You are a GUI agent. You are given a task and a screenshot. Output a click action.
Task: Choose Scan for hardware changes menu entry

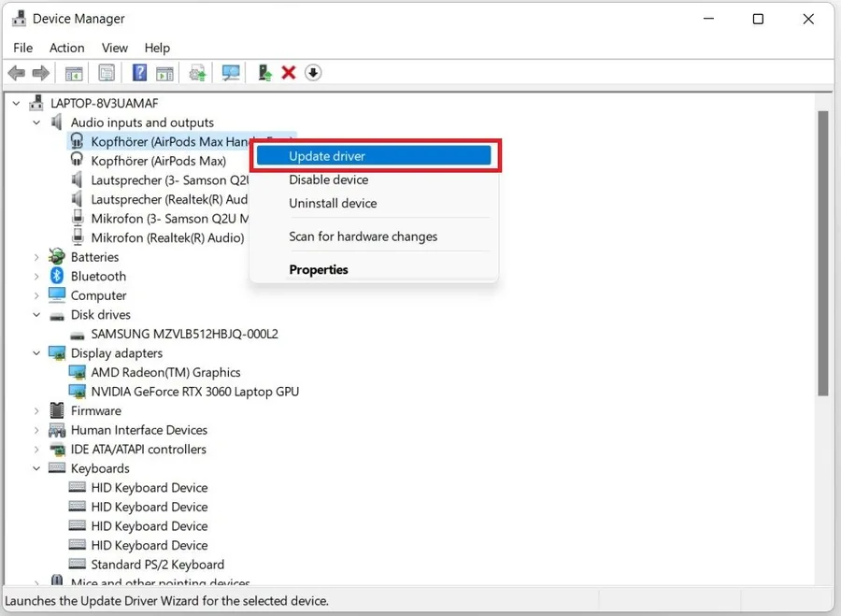pyautogui.click(x=374, y=236)
